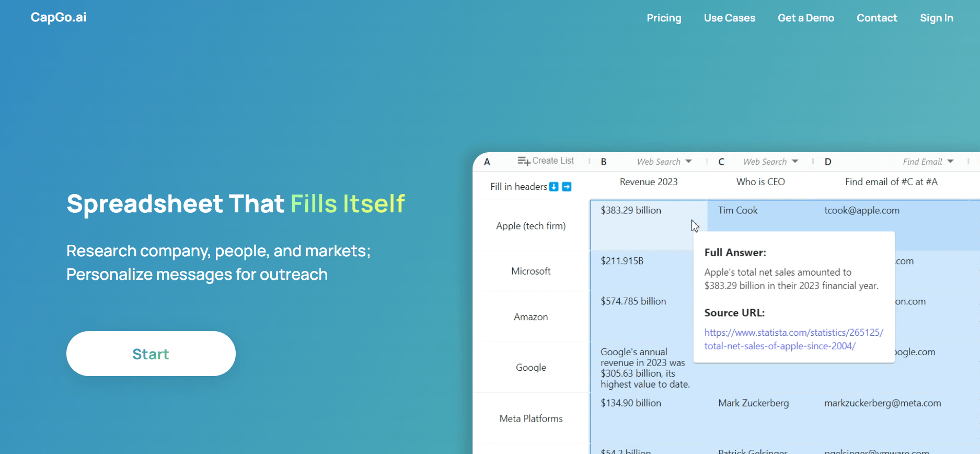Click Google's annual revenue answer cell
Viewport: 980px width, 454px height.
pyautogui.click(x=645, y=368)
